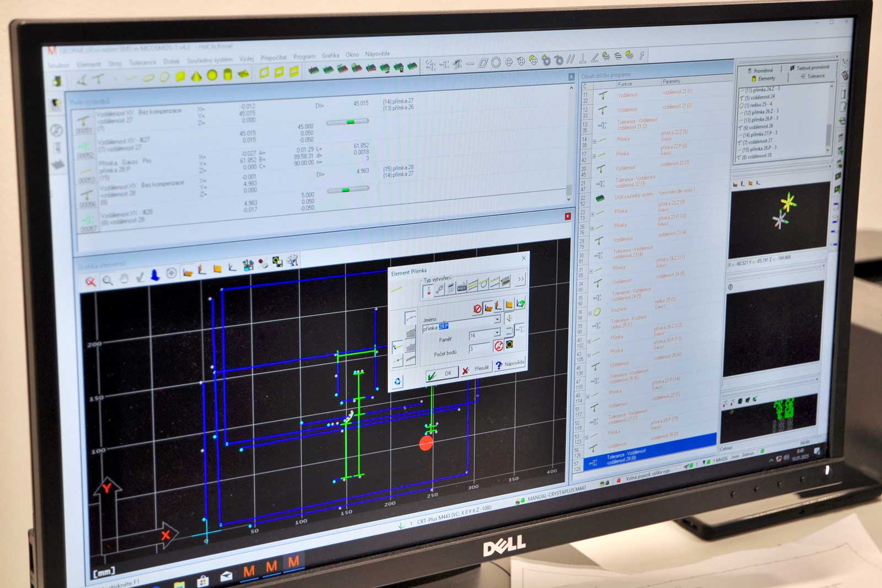Toggle the yellow plane projection button in dialog
This screenshot has width=882, height=588.
pyautogui.click(x=509, y=305)
